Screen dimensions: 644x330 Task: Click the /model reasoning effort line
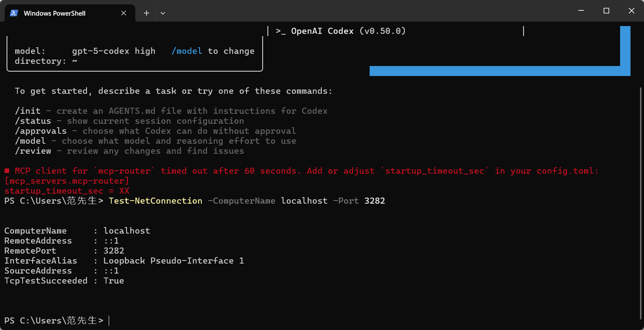pos(155,141)
